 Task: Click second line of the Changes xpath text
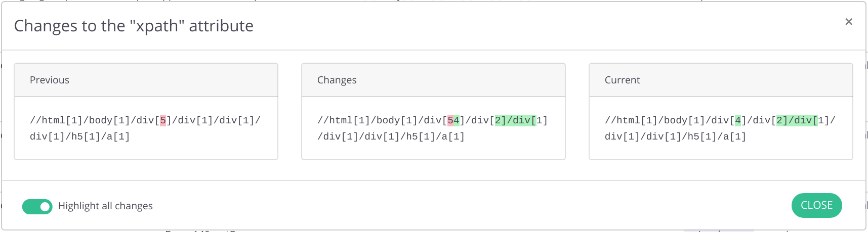coord(391,136)
